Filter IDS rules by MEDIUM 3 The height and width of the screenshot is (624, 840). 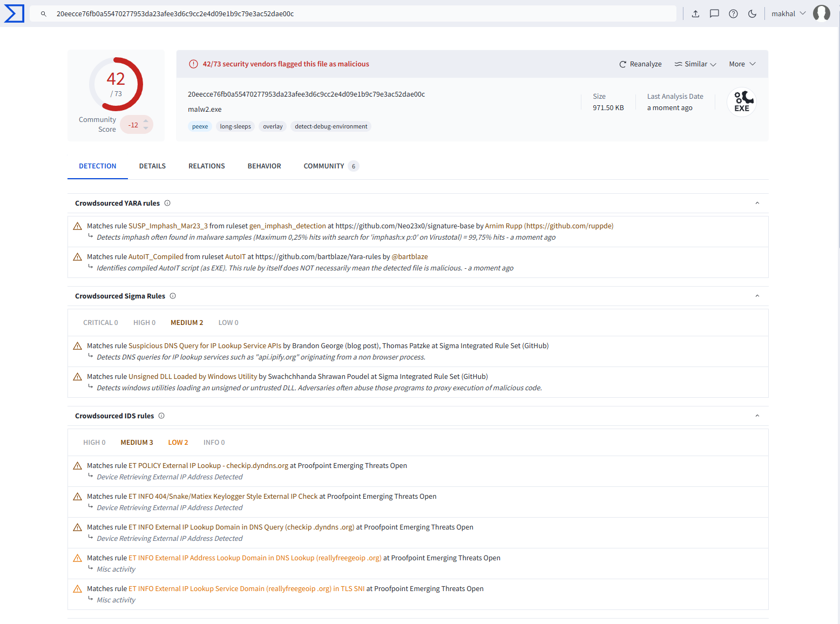[x=137, y=443]
